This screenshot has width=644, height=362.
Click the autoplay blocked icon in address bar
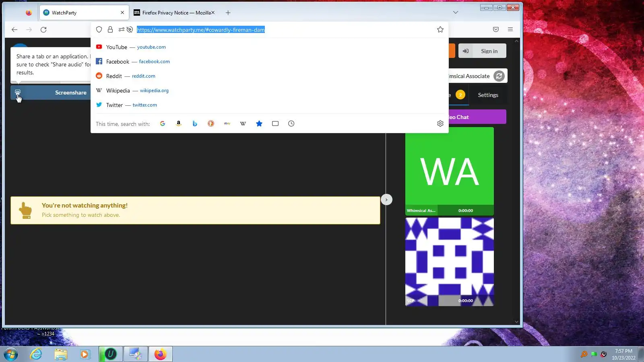130,29
